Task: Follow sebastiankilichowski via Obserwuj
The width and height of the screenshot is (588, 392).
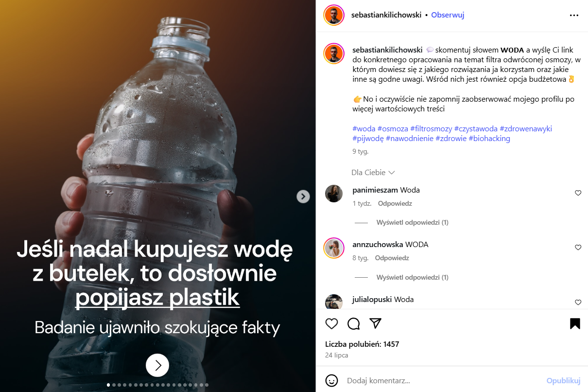Action: [x=448, y=15]
